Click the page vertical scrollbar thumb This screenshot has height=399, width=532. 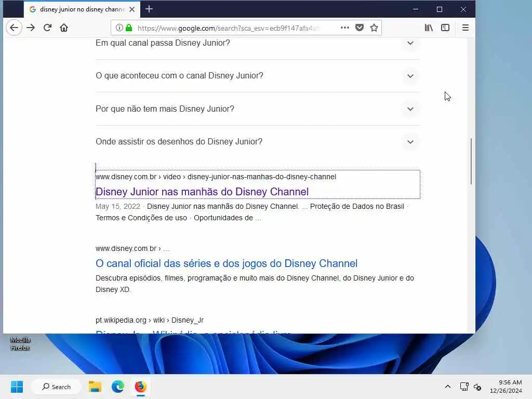pos(471,161)
